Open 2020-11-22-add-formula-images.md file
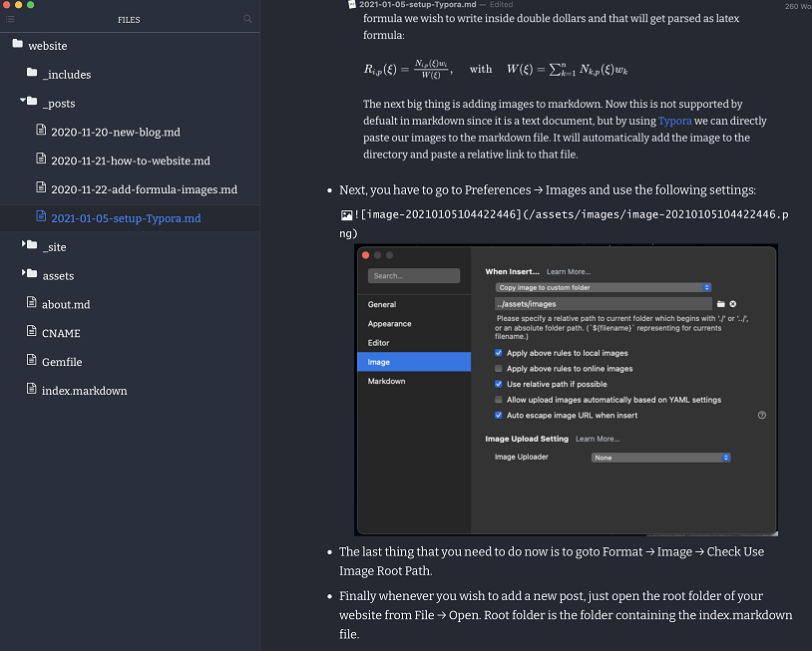The image size is (812, 651). (x=144, y=189)
